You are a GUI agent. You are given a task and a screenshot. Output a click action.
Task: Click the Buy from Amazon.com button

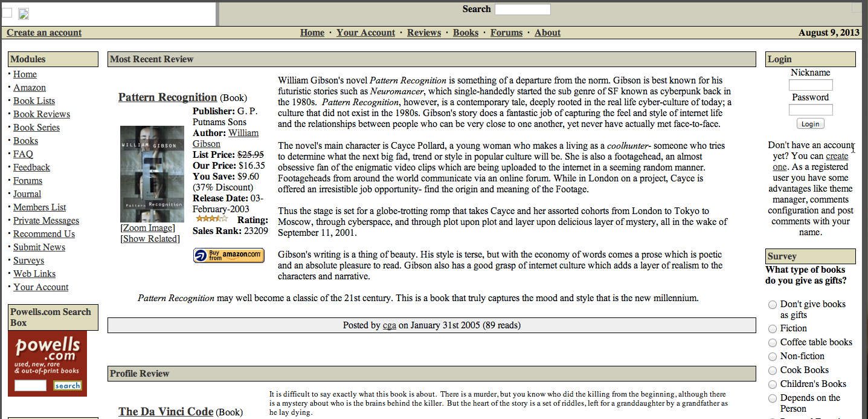point(228,255)
